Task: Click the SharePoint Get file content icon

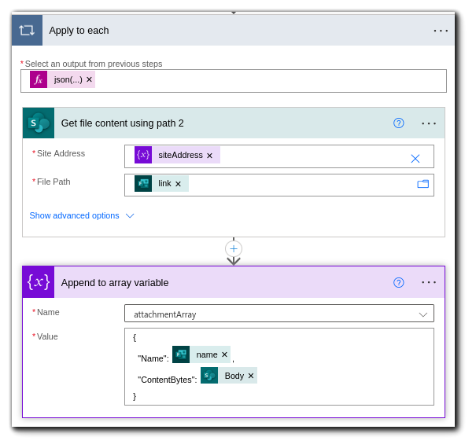Action: (39, 123)
